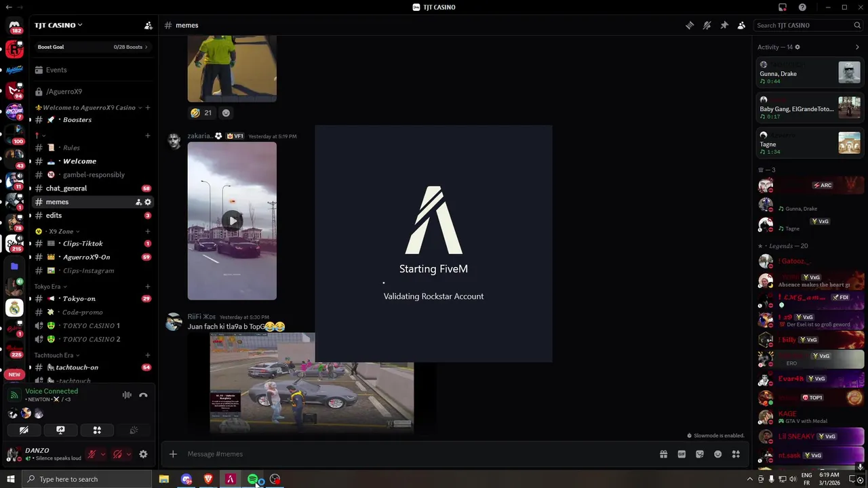Screen dimensions: 868x488
Task: Open the gambel-responsibly channel
Action: tap(92, 175)
